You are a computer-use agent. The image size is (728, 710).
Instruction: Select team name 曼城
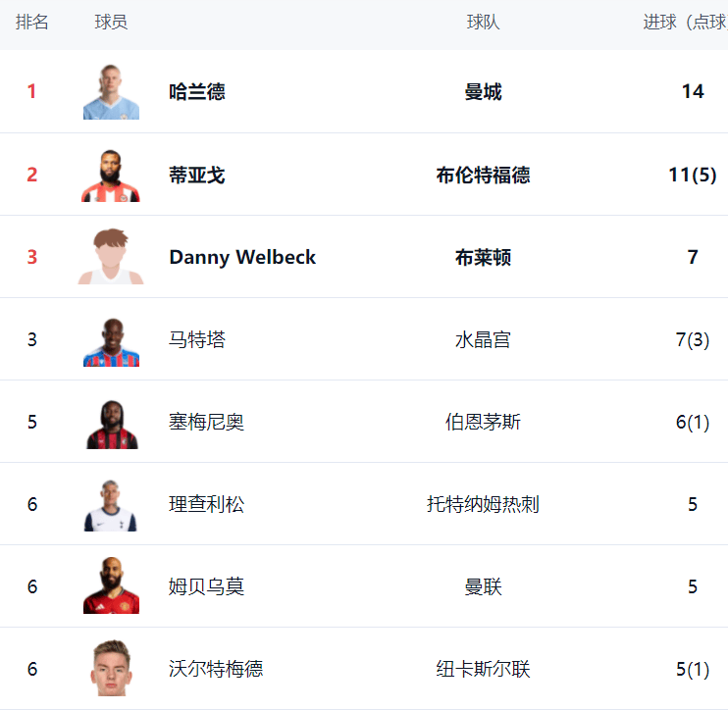pyautogui.click(x=483, y=92)
